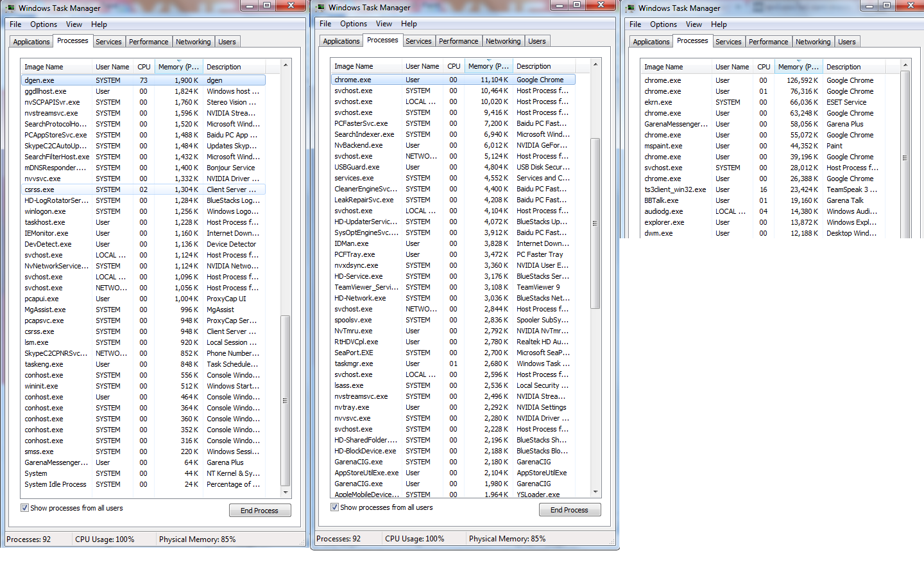The width and height of the screenshot is (924, 578).
Task: Click Task Manager title icon in left window
Action: (10, 8)
